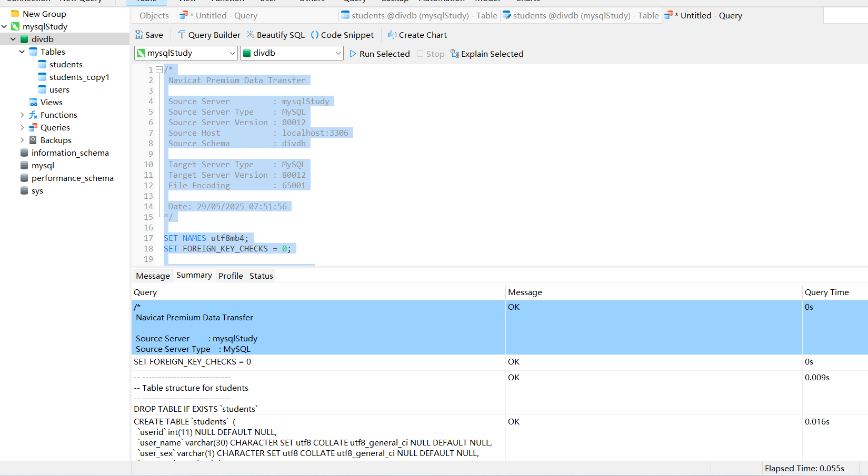Click SET NAMES utf8mb4 line in editor
This screenshot has width=868, height=476.
click(x=206, y=238)
